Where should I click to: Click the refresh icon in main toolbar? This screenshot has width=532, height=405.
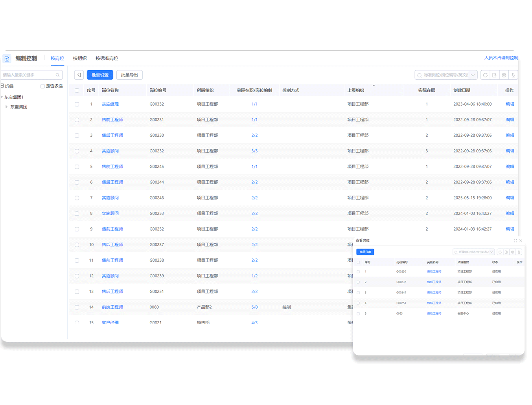(485, 75)
